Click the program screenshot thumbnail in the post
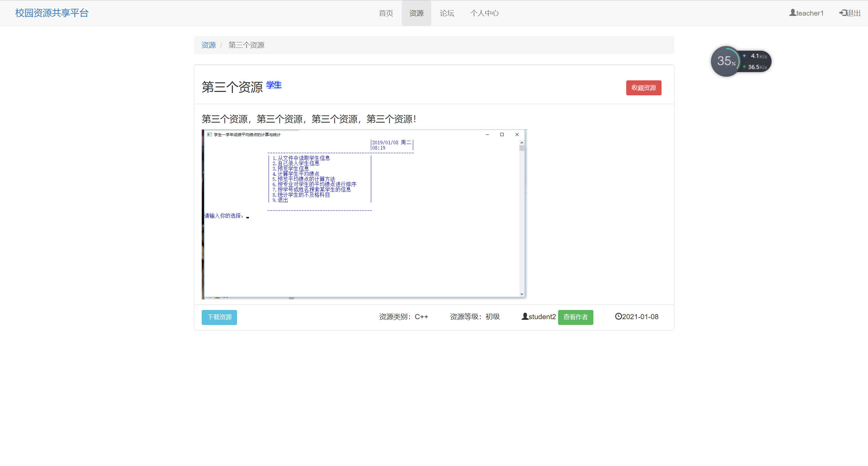This screenshot has width=868, height=466. [364, 214]
